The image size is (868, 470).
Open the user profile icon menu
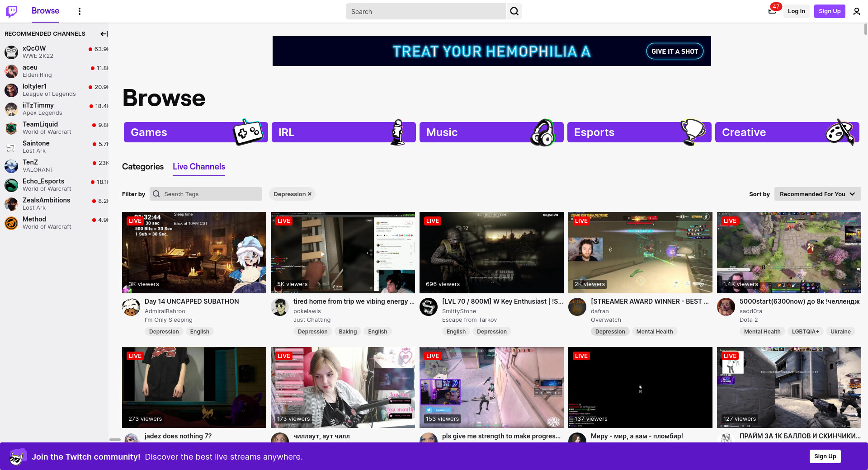point(856,11)
